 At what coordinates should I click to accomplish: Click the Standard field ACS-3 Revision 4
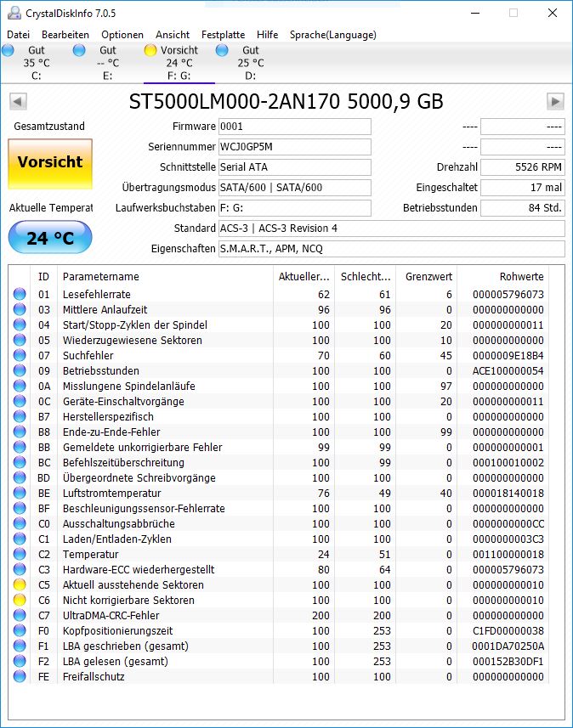[392, 229]
